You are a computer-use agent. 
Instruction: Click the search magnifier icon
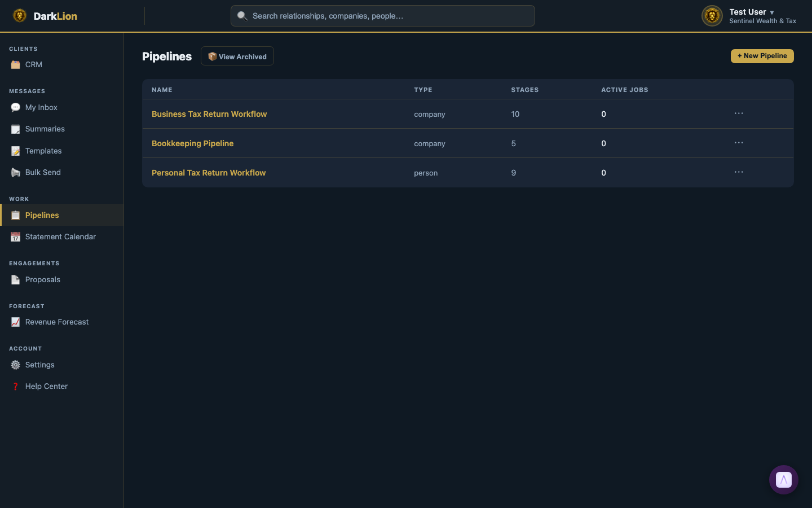pos(242,16)
